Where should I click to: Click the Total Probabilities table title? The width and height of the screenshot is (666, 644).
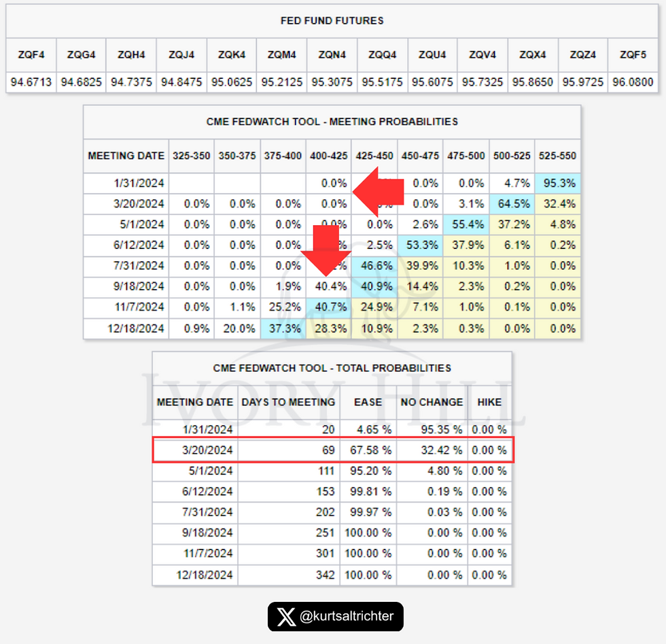(332, 368)
